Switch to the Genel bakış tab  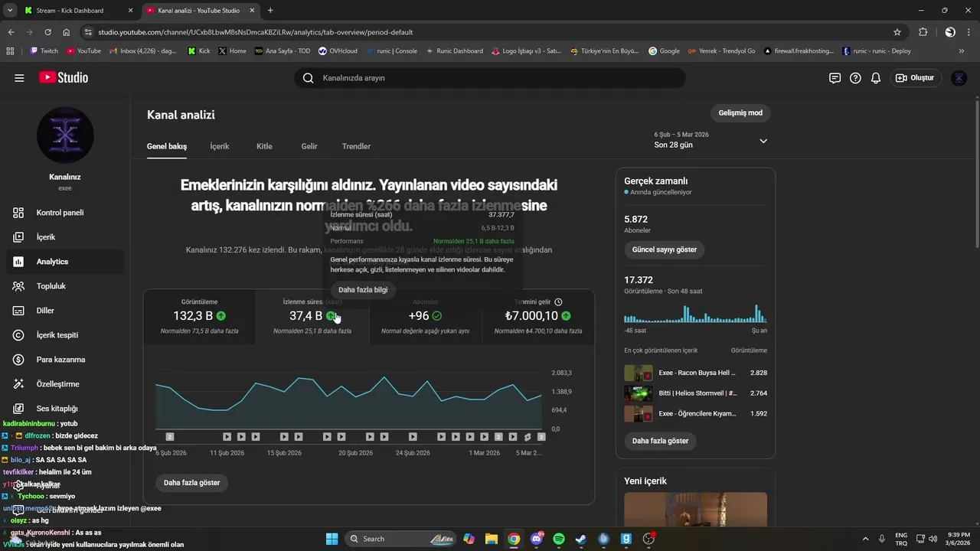tap(167, 146)
